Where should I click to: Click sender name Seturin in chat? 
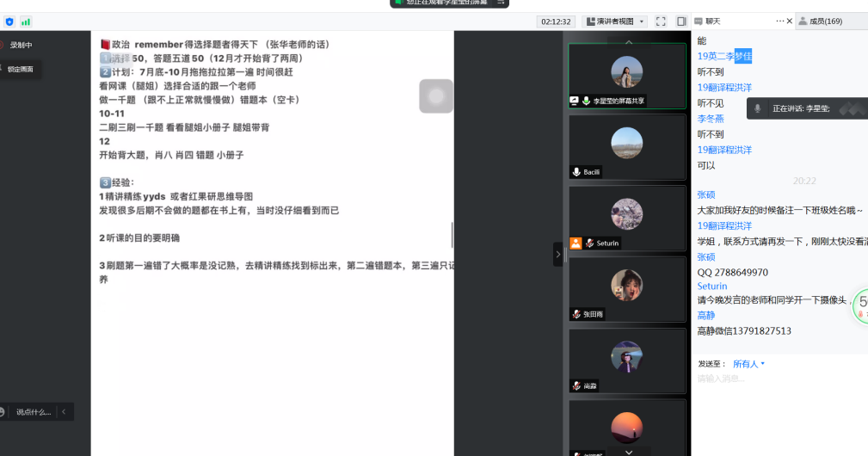(712, 287)
